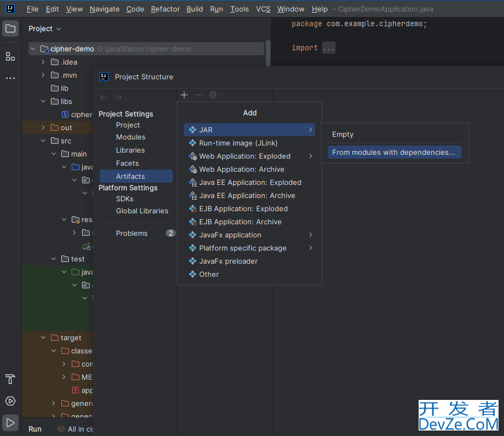Open the Build menu
Screen dimensions: 504x436
tap(194, 9)
